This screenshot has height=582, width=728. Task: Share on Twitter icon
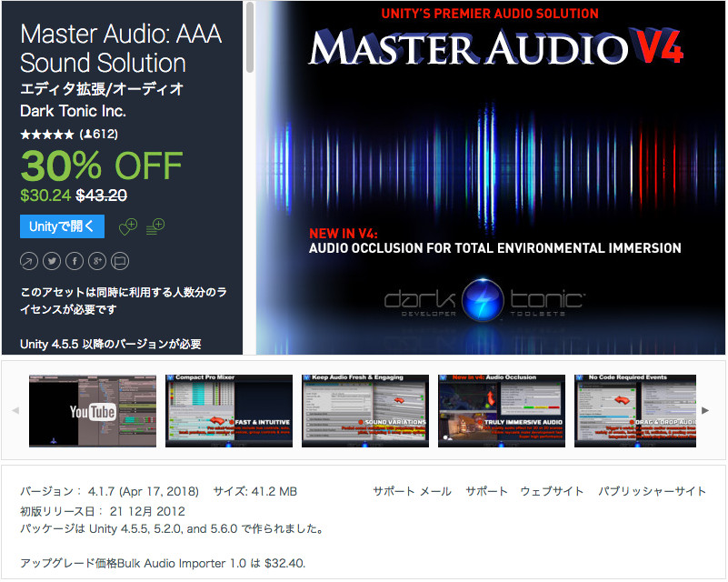(x=52, y=261)
